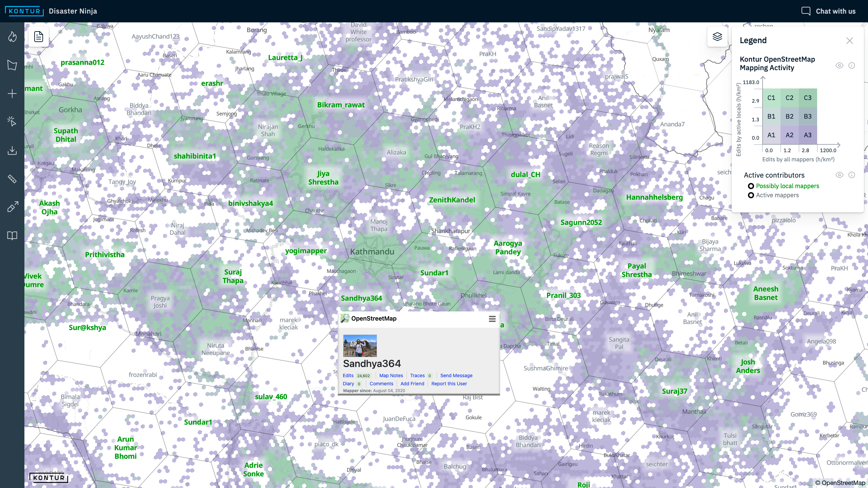This screenshot has height=488, width=868.
Task: Open the analytics document panel button
Action: click(x=39, y=37)
